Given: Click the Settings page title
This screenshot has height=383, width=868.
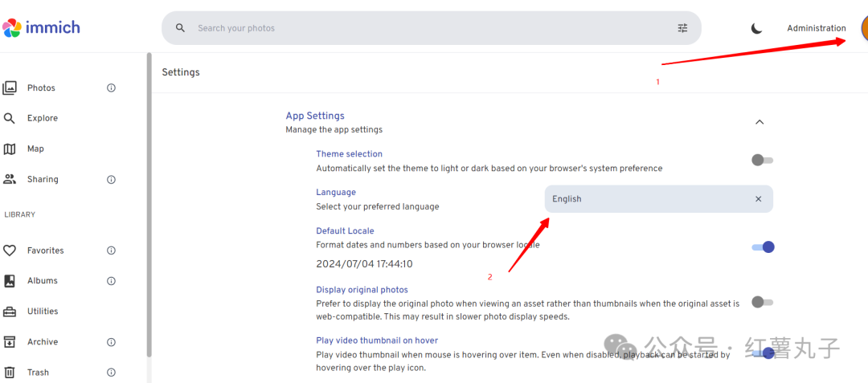Looking at the screenshot, I should pyautogui.click(x=181, y=72).
